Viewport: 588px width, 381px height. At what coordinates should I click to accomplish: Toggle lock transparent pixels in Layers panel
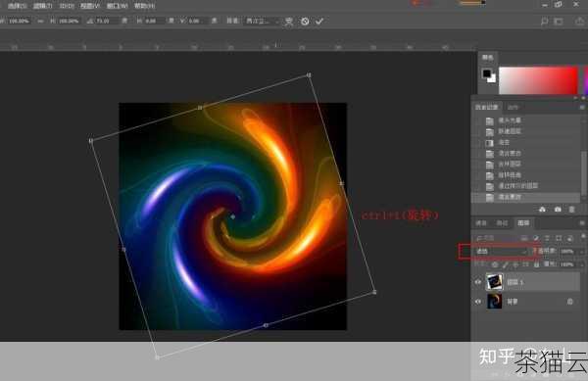(495, 264)
